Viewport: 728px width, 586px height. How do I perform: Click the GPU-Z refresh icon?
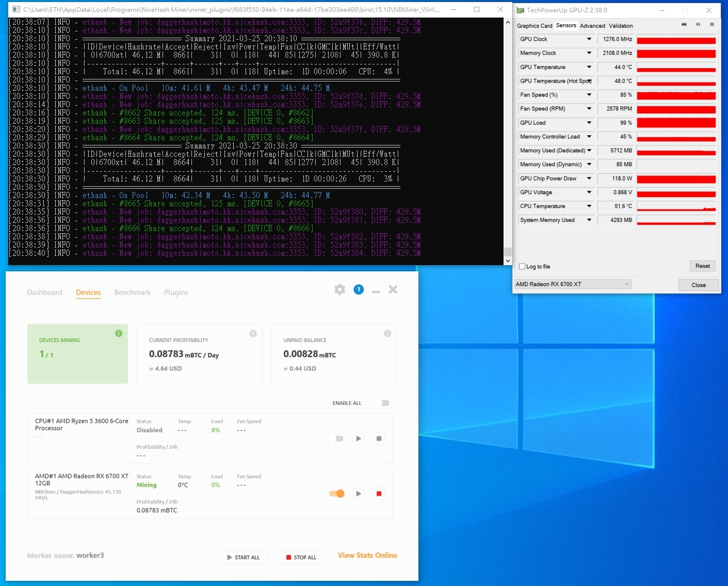click(x=698, y=25)
